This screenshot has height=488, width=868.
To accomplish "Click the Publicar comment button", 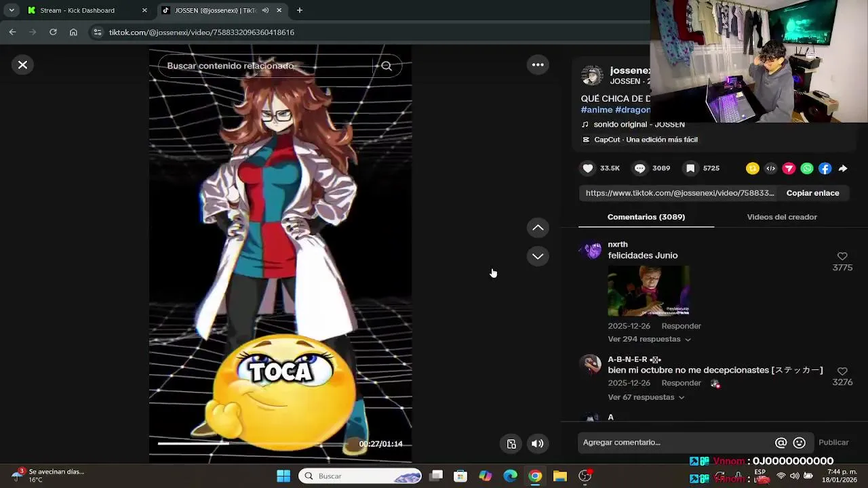I will coord(833,443).
